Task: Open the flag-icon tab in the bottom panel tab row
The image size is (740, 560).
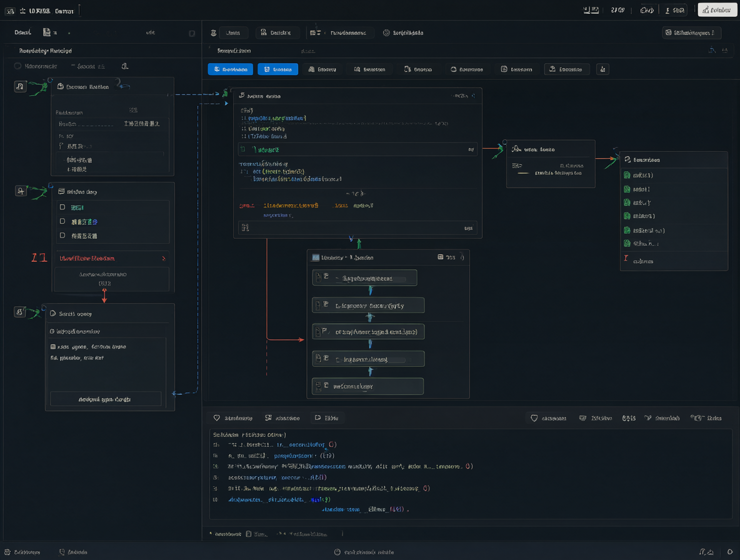Action: [326, 418]
